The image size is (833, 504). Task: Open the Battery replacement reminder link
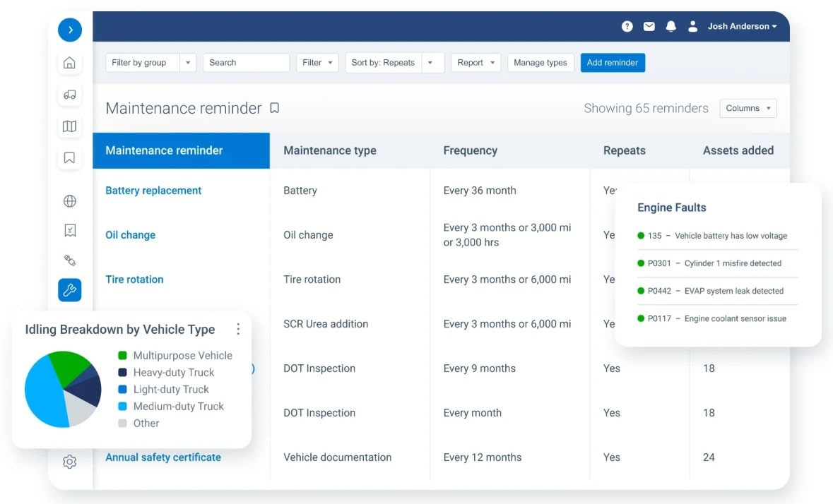point(153,191)
